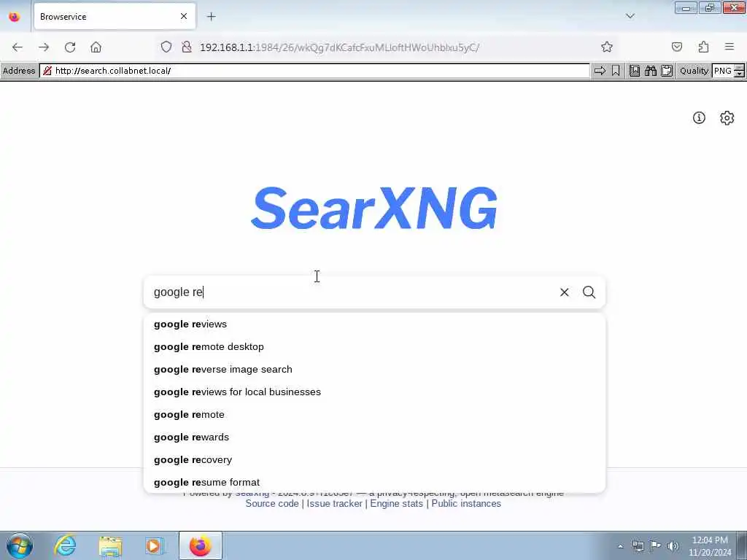
Task: Open SearXNG about info icon
Action: coord(699,117)
